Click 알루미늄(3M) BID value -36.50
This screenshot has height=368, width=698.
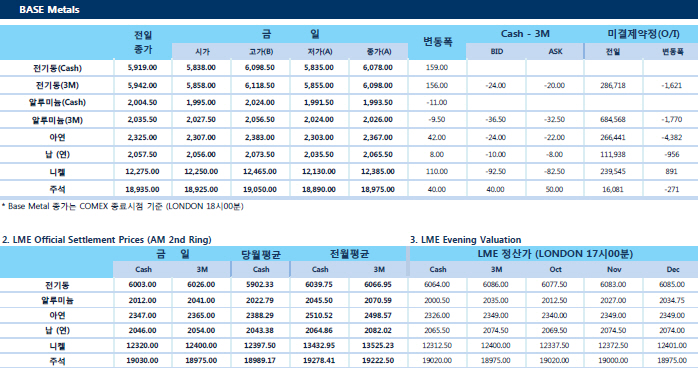tap(495, 120)
